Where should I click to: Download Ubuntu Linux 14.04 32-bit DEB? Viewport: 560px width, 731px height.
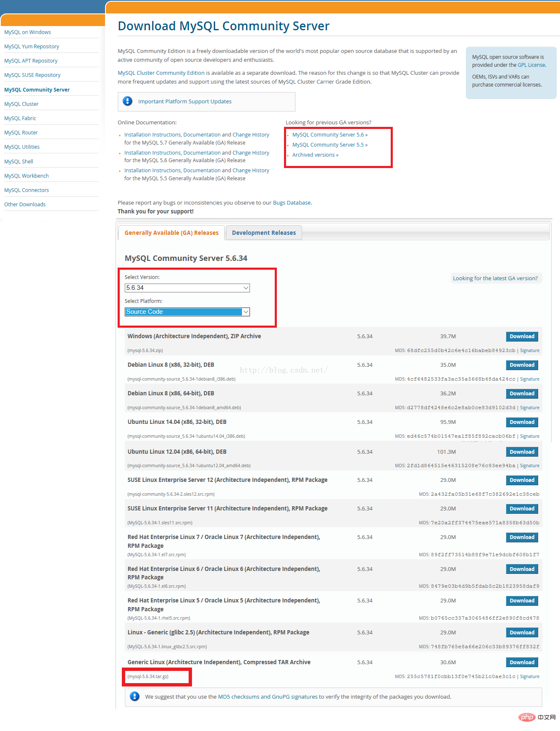click(522, 422)
